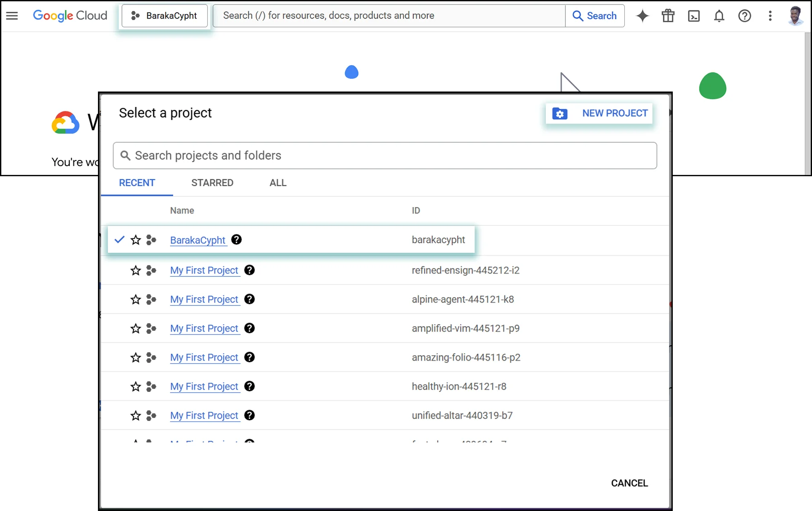Click help icon in unified-altar-440319-b7 row
812x511 pixels.
pos(249,415)
